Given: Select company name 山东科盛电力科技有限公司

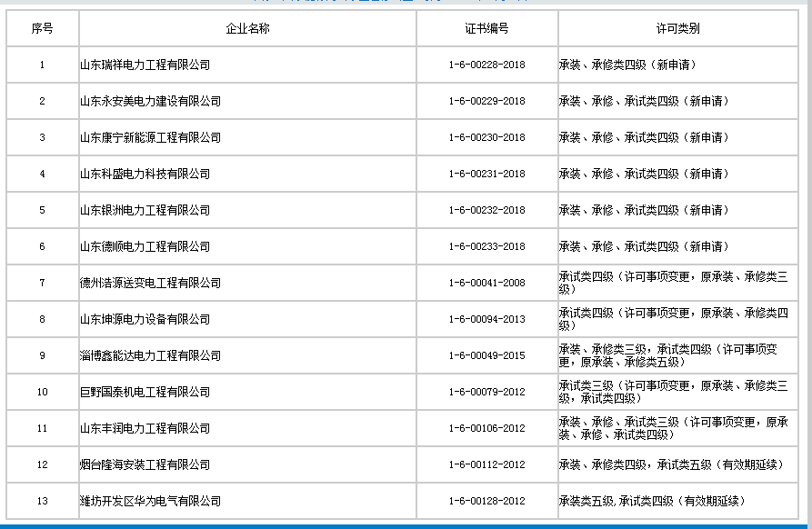Looking at the screenshot, I should [145, 174].
